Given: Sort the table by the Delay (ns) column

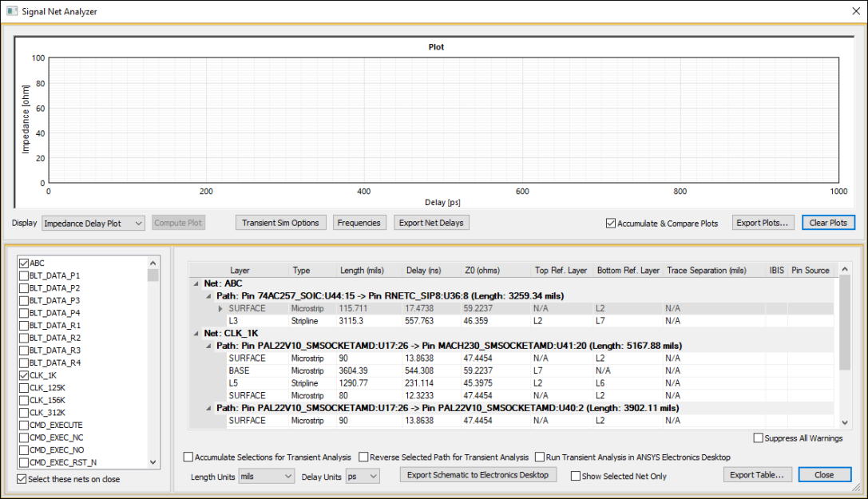Looking at the screenshot, I should [x=422, y=269].
